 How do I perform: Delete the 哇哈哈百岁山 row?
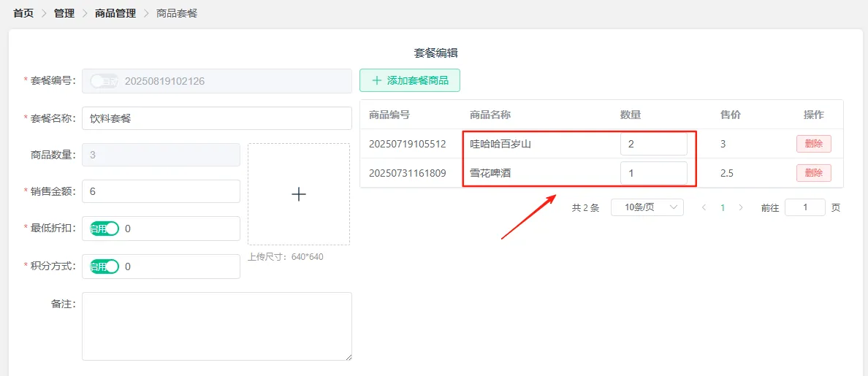pos(813,144)
